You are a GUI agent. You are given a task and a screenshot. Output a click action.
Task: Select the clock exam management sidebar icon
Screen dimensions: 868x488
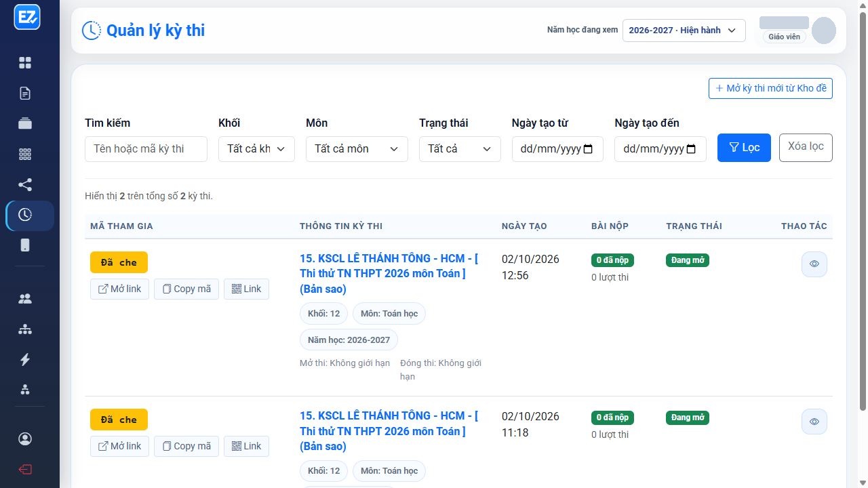(x=25, y=215)
